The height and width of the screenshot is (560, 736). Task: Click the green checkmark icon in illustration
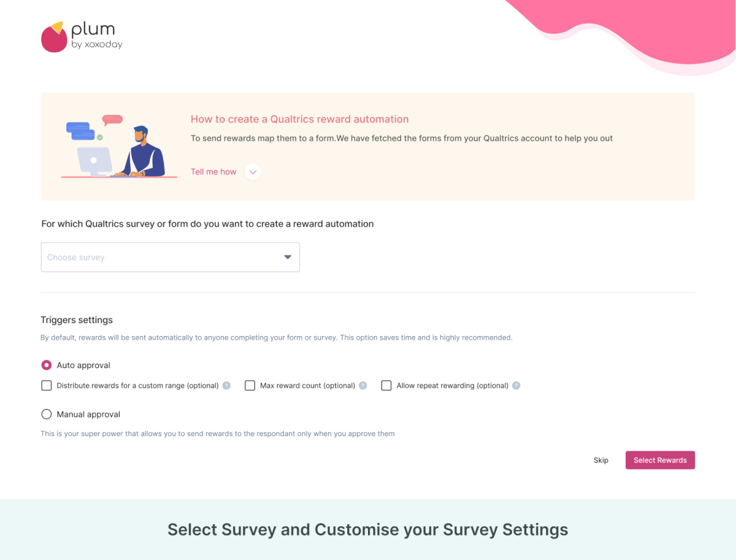click(x=100, y=138)
